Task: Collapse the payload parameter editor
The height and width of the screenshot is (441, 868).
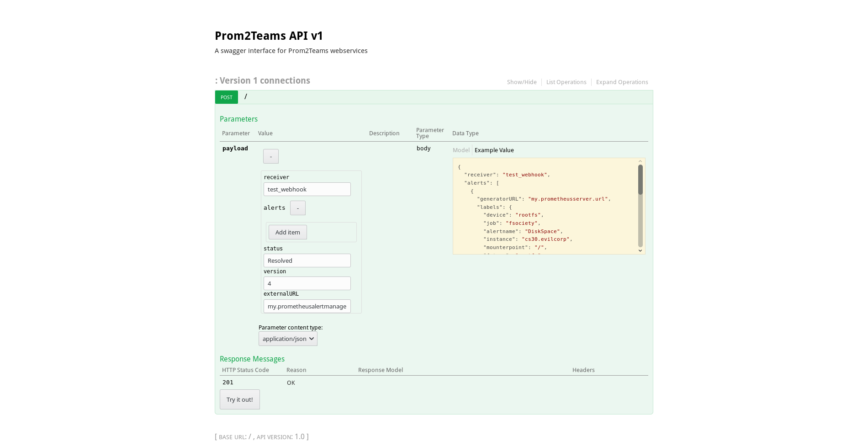Action: 270,156
